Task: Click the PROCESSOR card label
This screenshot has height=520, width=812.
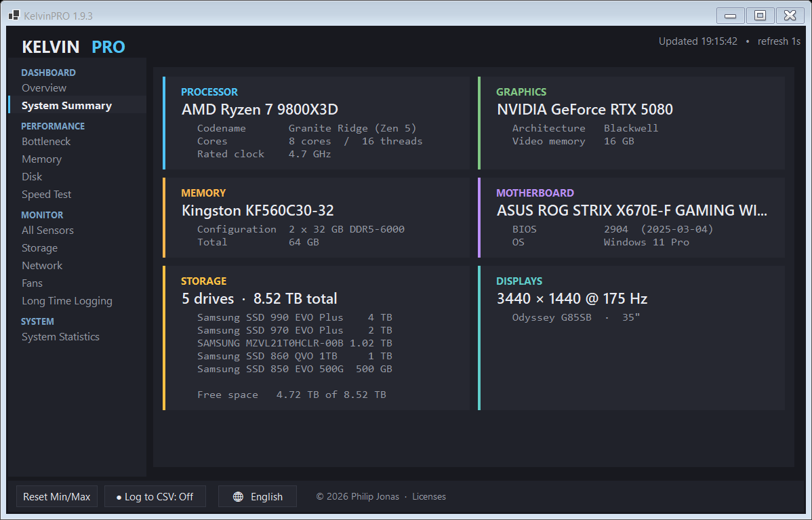Action: pos(209,92)
